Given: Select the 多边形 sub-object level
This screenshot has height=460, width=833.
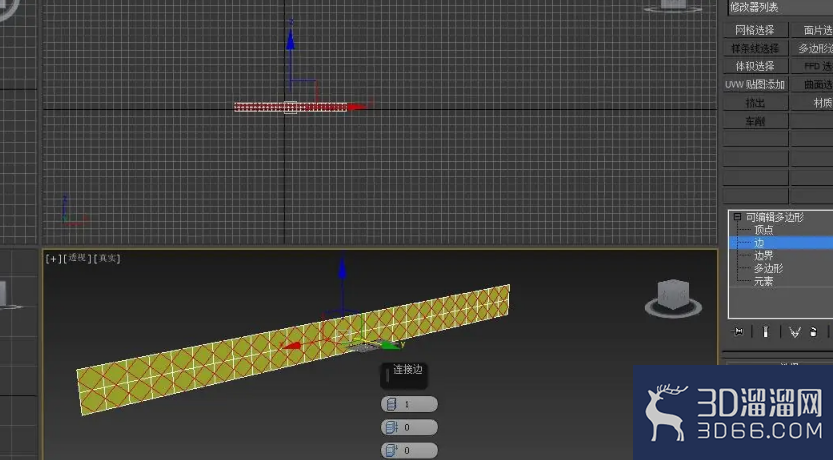Looking at the screenshot, I should pyautogui.click(x=768, y=268).
